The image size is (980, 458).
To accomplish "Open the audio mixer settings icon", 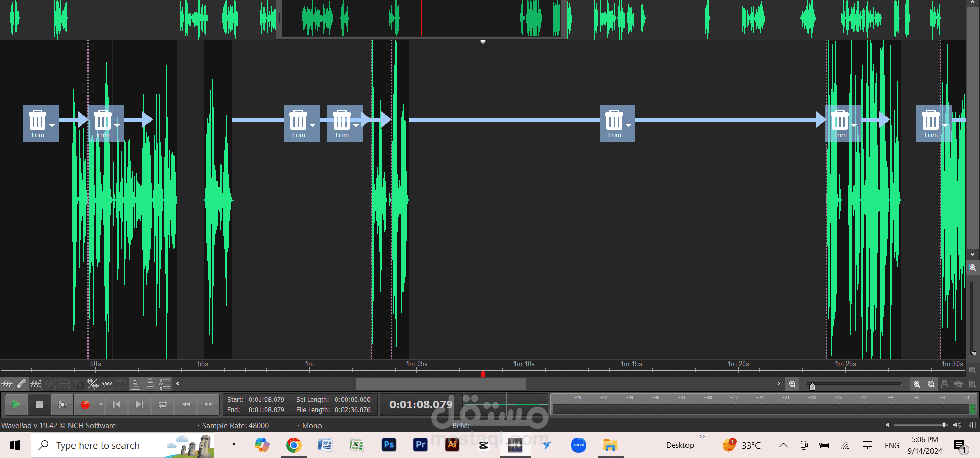I will tap(973, 425).
